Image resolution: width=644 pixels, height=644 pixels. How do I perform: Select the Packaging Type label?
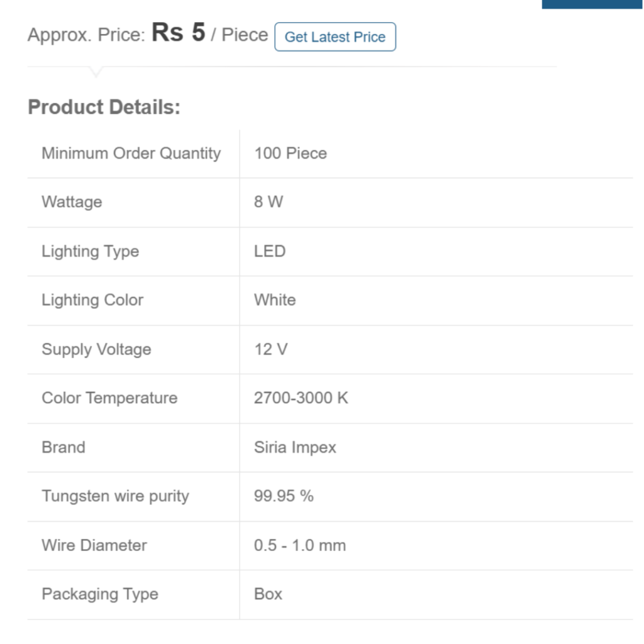pos(99,594)
